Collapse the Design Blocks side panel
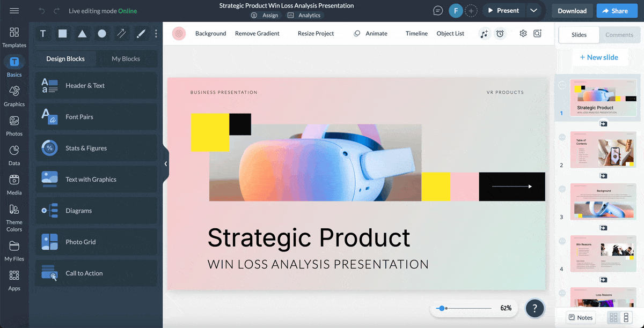Viewport: 644px width, 328px height. click(166, 163)
